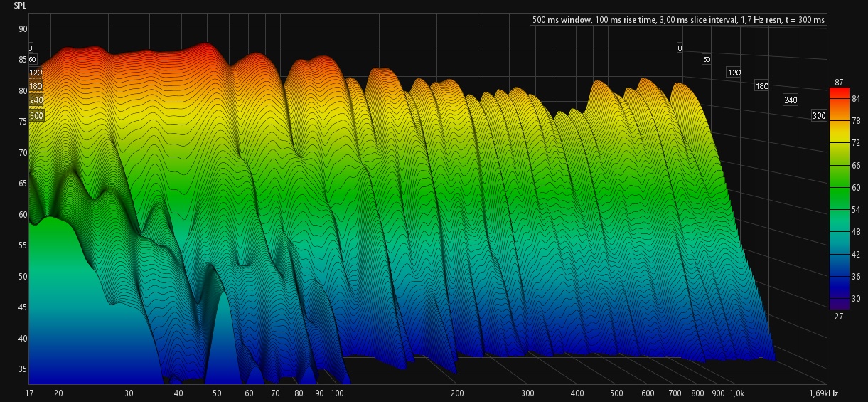This screenshot has height=402, width=868.
Task: Pick the dark purple band at legend bottom
Action: [839, 304]
